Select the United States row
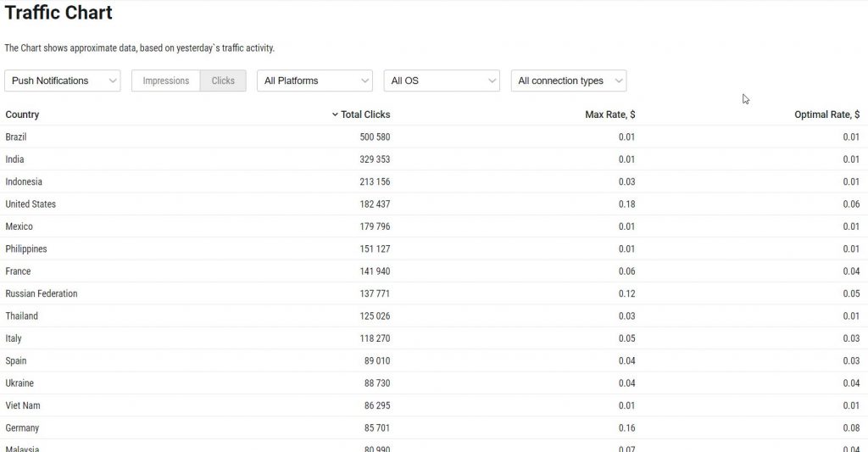868x452 pixels. click(x=31, y=204)
